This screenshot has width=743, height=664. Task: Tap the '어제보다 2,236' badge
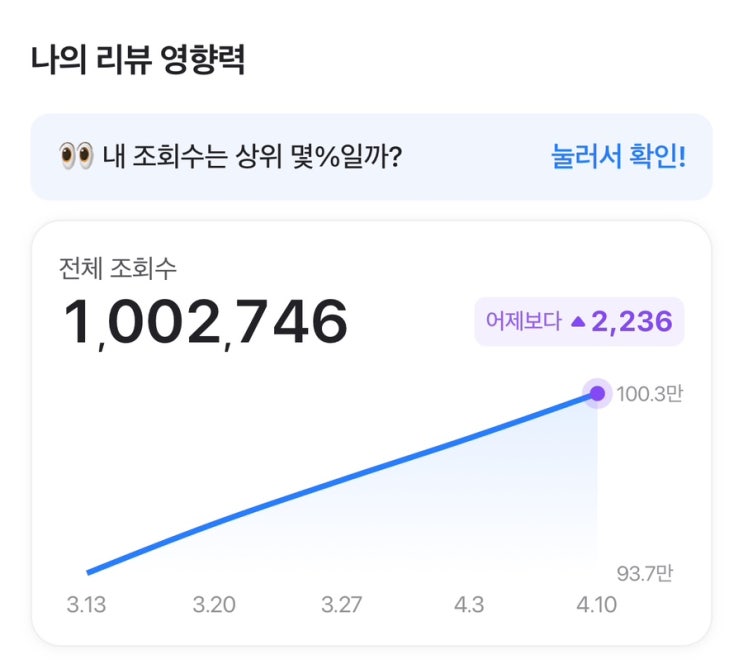(579, 322)
